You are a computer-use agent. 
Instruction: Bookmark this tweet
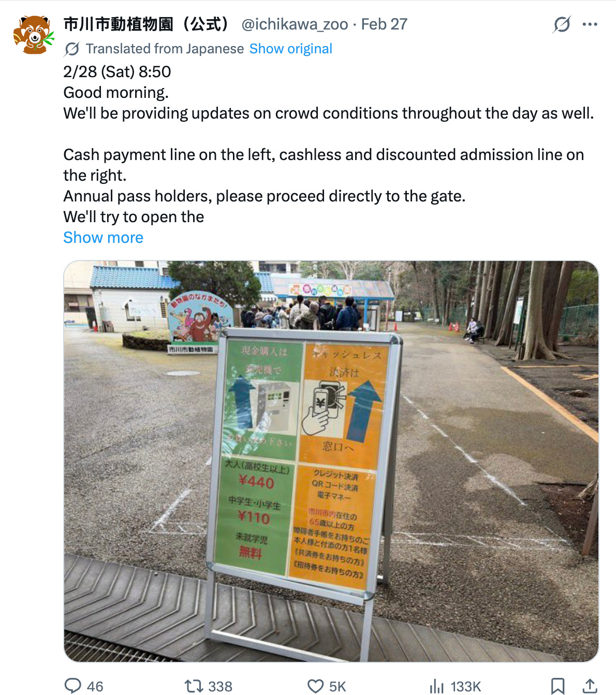(558, 686)
